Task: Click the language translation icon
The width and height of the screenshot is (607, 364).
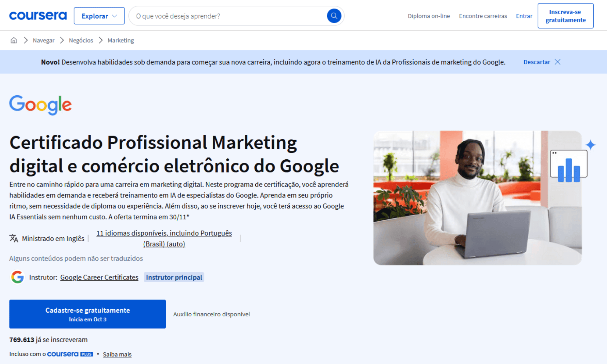Action: coord(14,238)
